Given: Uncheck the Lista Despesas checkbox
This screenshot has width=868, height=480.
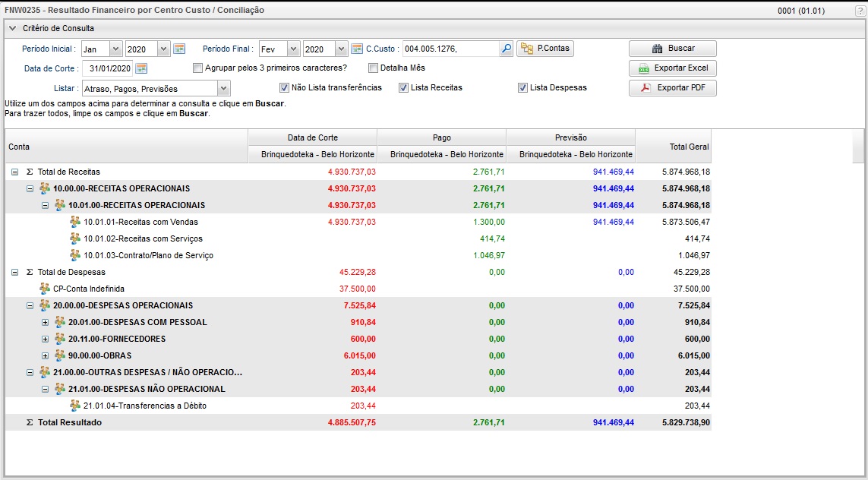Looking at the screenshot, I should tap(522, 87).
